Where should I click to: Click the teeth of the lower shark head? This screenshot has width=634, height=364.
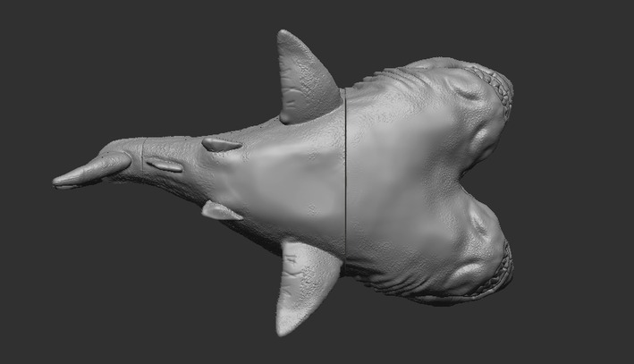[503, 267]
